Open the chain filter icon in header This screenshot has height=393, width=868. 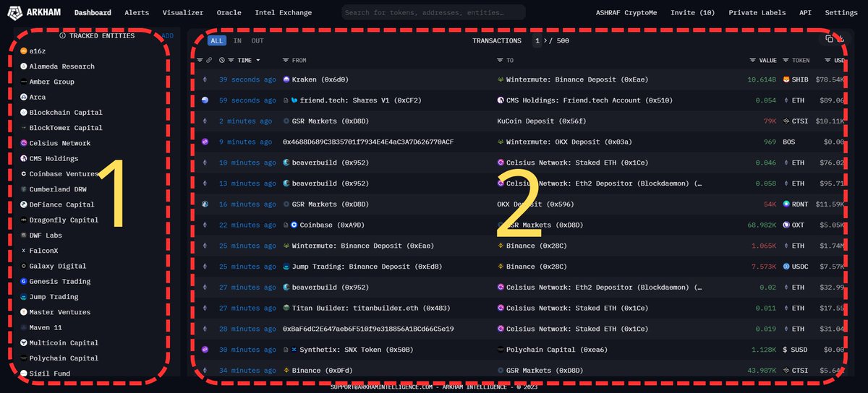tap(200, 60)
